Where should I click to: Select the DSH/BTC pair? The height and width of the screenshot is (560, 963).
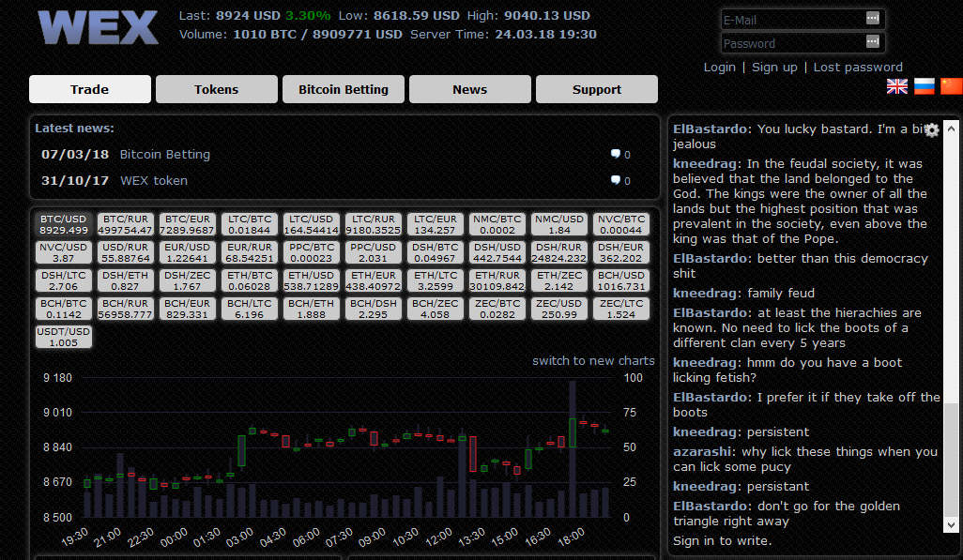click(436, 252)
